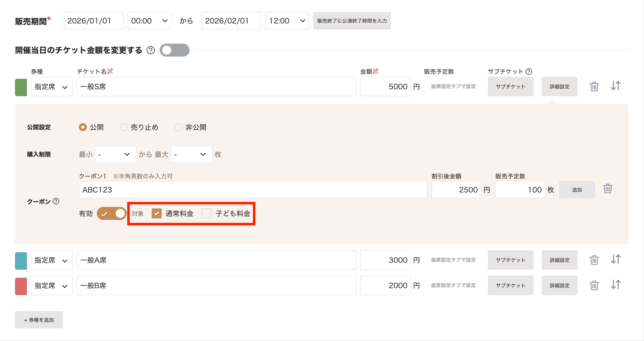This screenshot has height=341, width=644.
Task: Select the 売り止め radio button
Action: (123, 127)
